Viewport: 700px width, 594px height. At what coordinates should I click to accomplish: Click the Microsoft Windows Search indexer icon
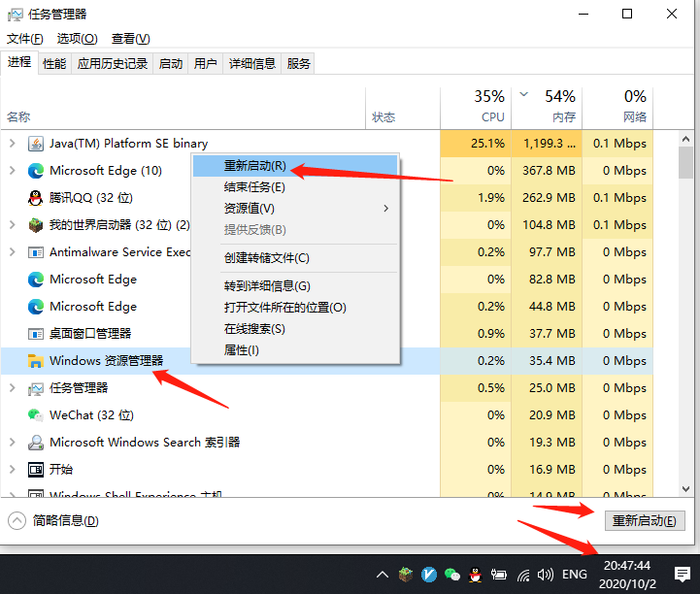tap(36, 443)
